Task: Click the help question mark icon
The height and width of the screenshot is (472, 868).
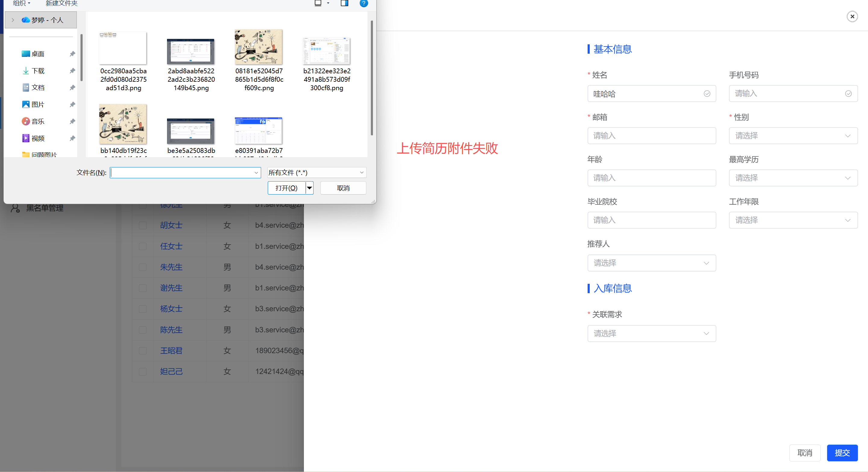Action: 364,3
